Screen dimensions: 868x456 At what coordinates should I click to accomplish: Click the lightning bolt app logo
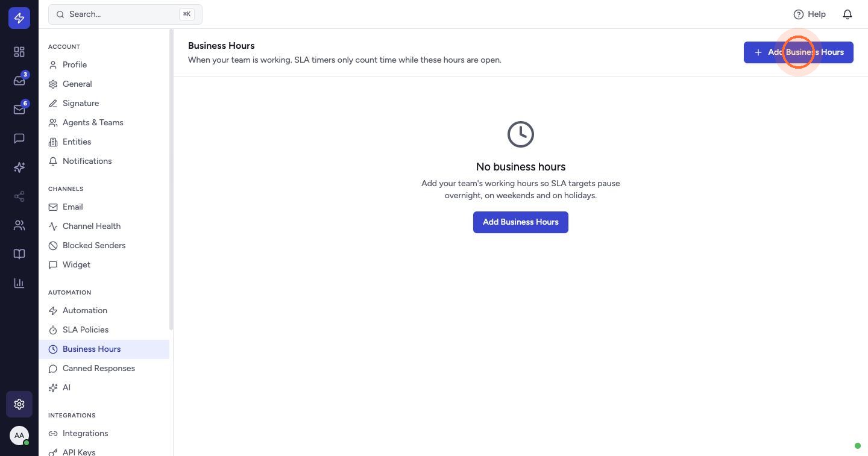click(19, 18)
